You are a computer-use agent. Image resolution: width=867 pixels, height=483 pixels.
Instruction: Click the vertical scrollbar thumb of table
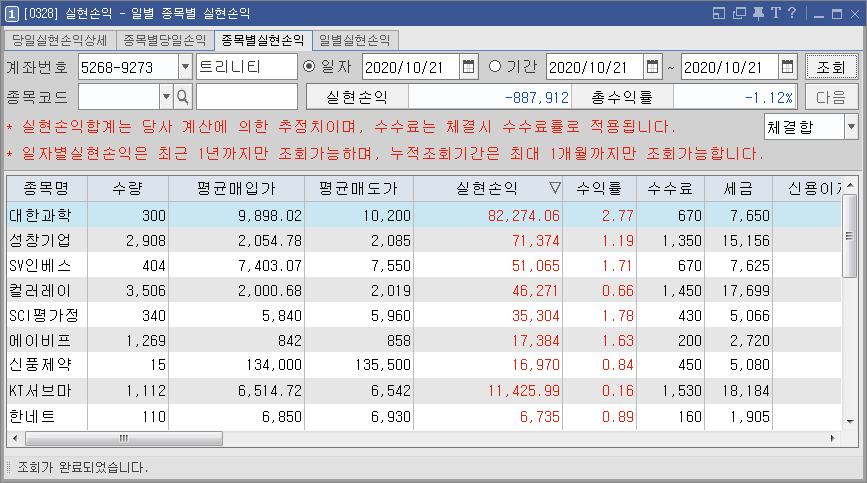pyautogui.click(x=849, y=236)
